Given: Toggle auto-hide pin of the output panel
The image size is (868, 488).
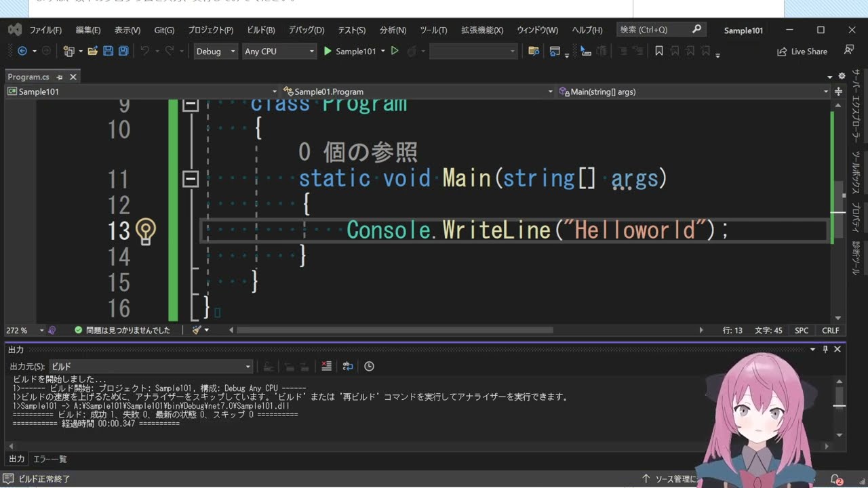Looking at the screenshot, I should [x=825, y=349].
